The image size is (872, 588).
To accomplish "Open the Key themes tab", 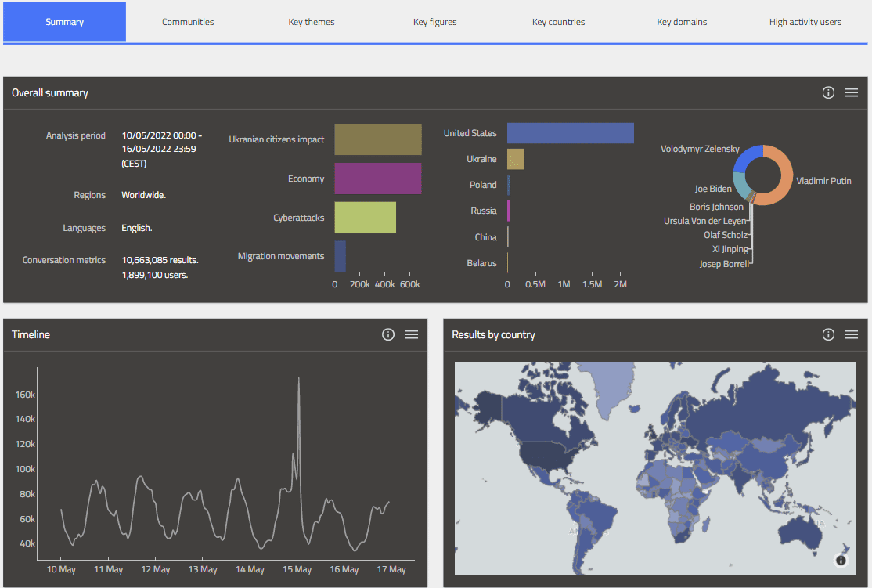I will pyautogui.click(x=312, y=22).
